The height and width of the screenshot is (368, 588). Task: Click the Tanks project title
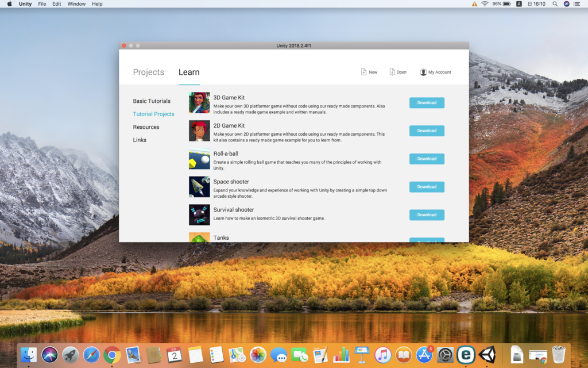(x=221, y=237)
